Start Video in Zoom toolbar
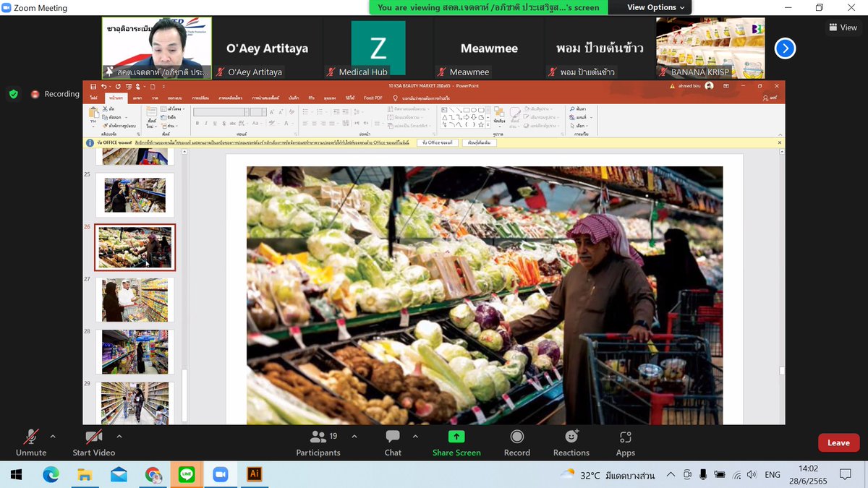 click(93, 442)
